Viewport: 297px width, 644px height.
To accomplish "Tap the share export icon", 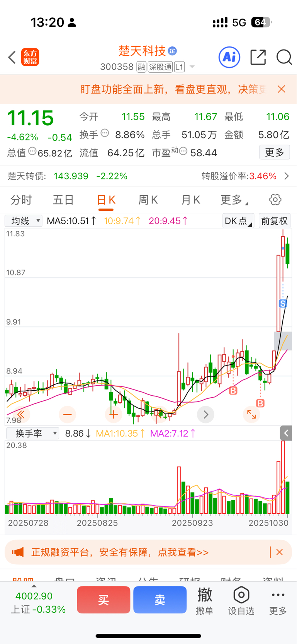I will pos(258,57).
